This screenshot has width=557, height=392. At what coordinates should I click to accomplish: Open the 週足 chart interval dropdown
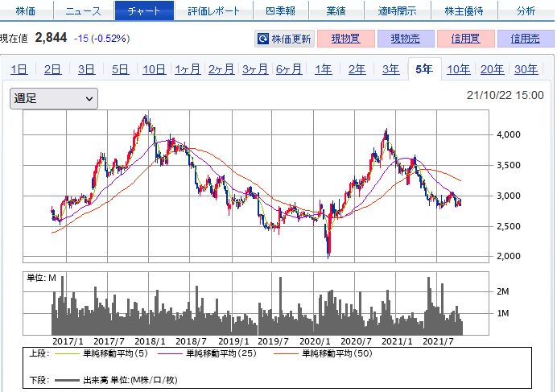point(54,98)
